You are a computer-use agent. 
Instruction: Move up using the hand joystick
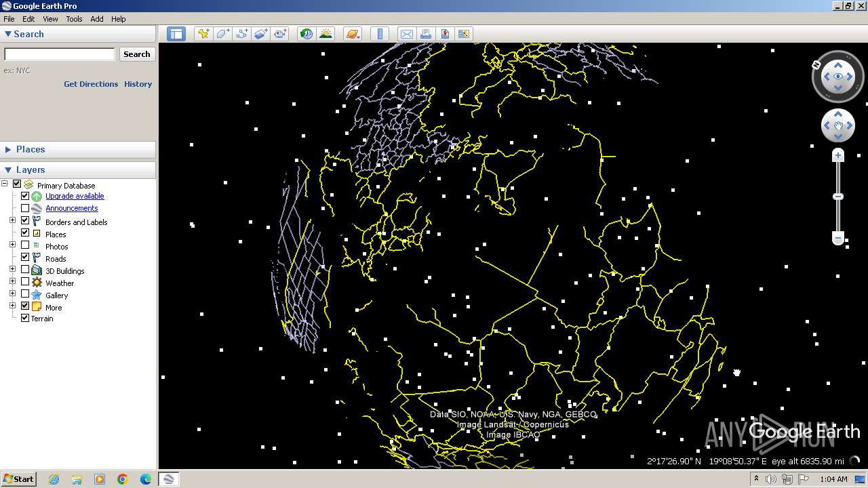tap(838, 115)
